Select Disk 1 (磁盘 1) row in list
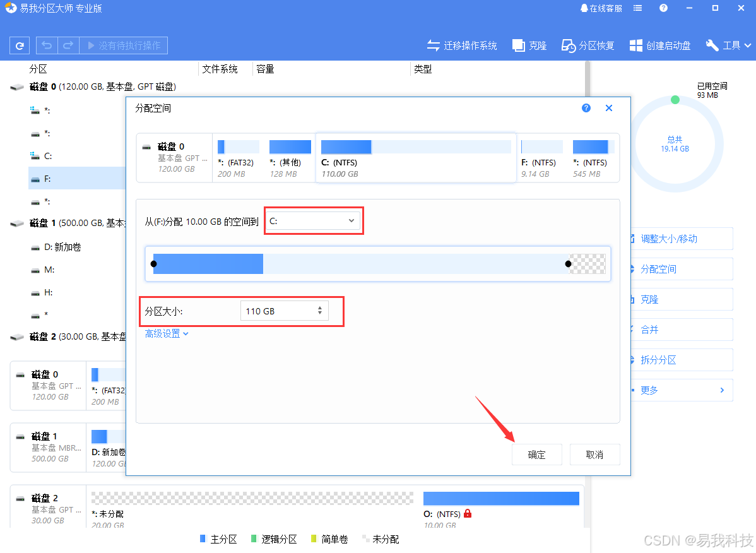The image size is (756, 553). [x=68, y=223]
